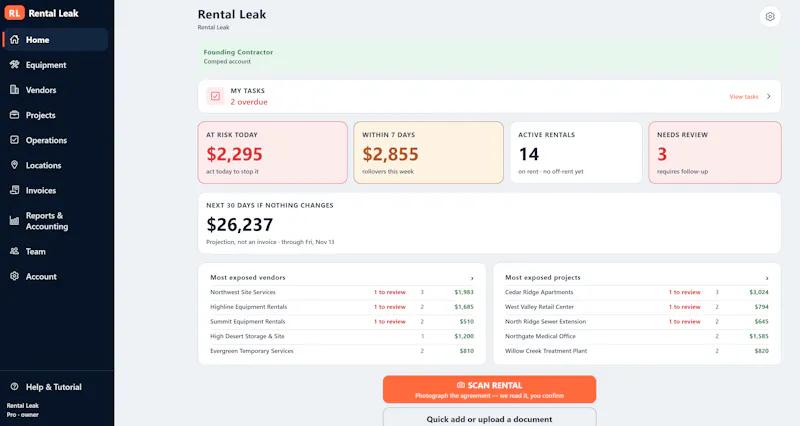Viewport: 800px width, 426px height.
Task: Select Invoices in the sidebar
Action: point(55,190)
